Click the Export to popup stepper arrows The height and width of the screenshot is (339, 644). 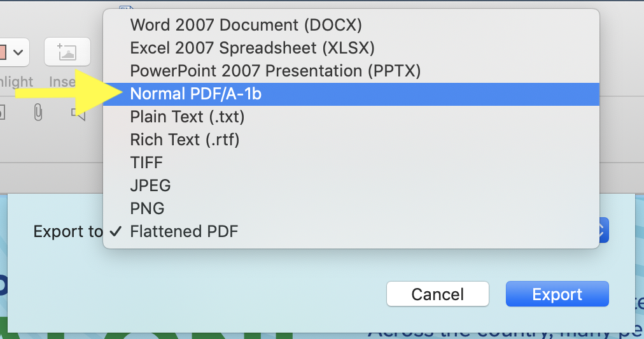click(603, 231)
